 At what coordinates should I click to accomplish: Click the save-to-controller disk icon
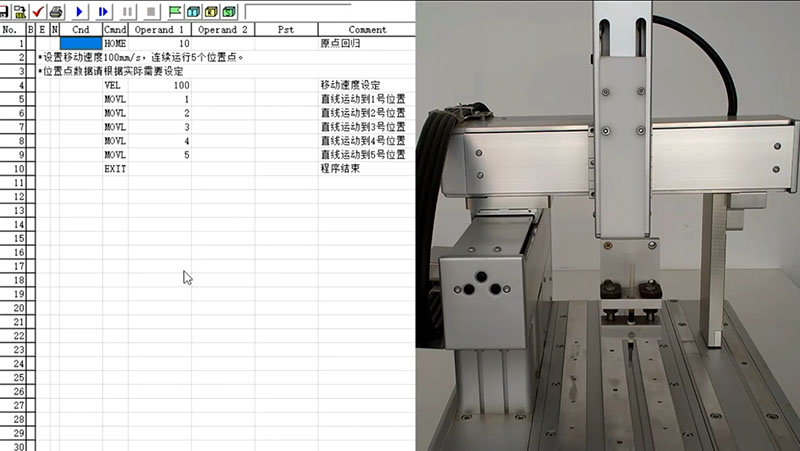[x=19, y=11]
